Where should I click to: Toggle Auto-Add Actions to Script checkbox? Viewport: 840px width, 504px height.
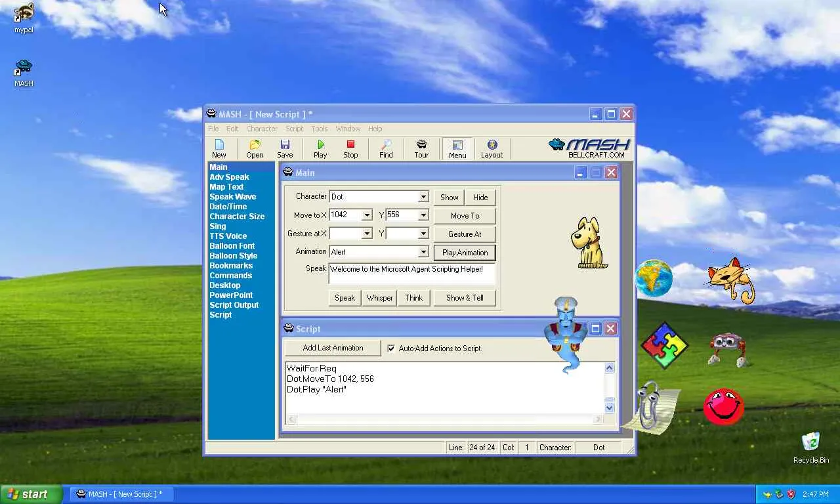click(x=391, y=348)
